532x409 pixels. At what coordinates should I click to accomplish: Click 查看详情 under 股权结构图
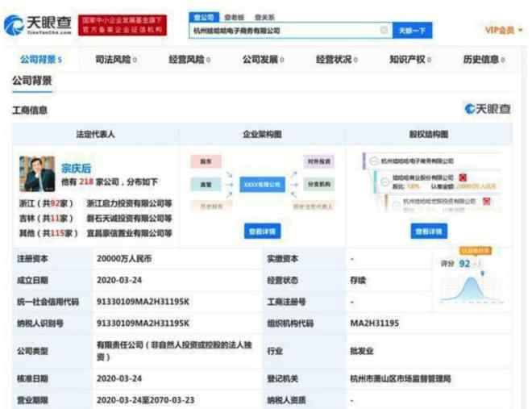pyautogui.click(x=429, y=232)
